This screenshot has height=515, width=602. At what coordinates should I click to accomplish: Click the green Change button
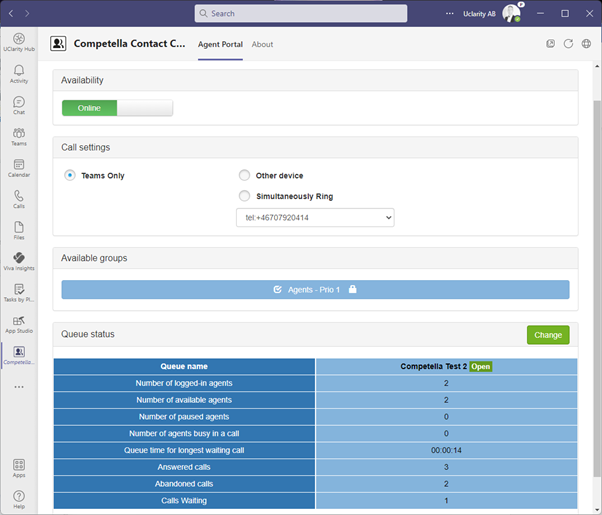point(548,335)
